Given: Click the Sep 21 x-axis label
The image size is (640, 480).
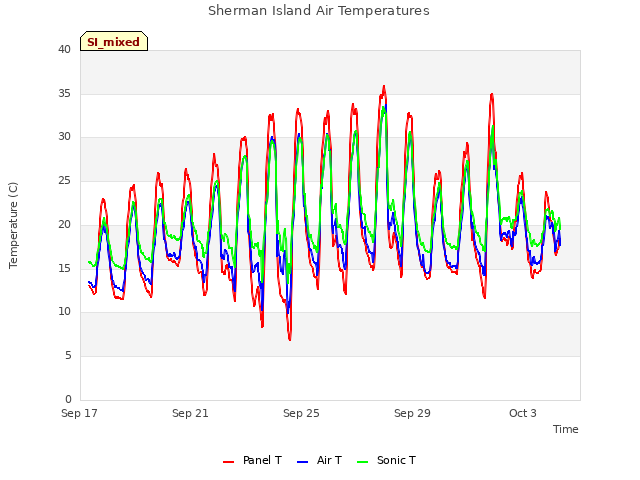Looking at the screenshot, I should coord(190,413).
